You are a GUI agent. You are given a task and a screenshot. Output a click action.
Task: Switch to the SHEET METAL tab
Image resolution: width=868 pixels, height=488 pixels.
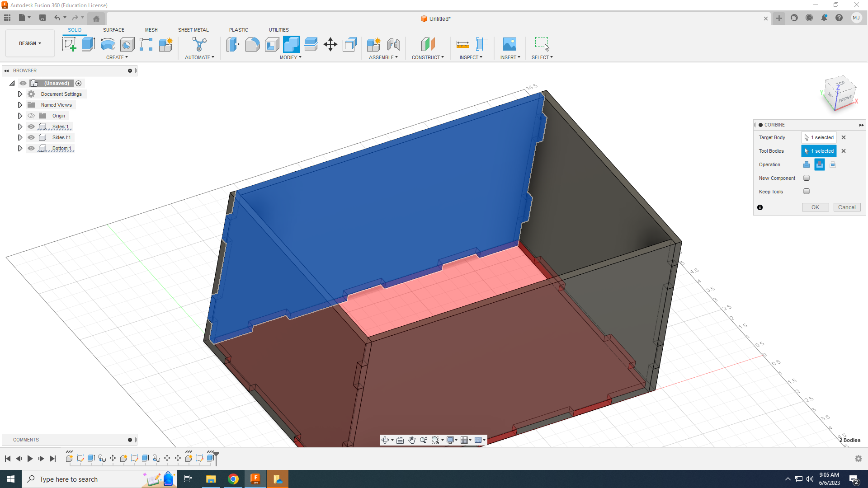[193, 30]
